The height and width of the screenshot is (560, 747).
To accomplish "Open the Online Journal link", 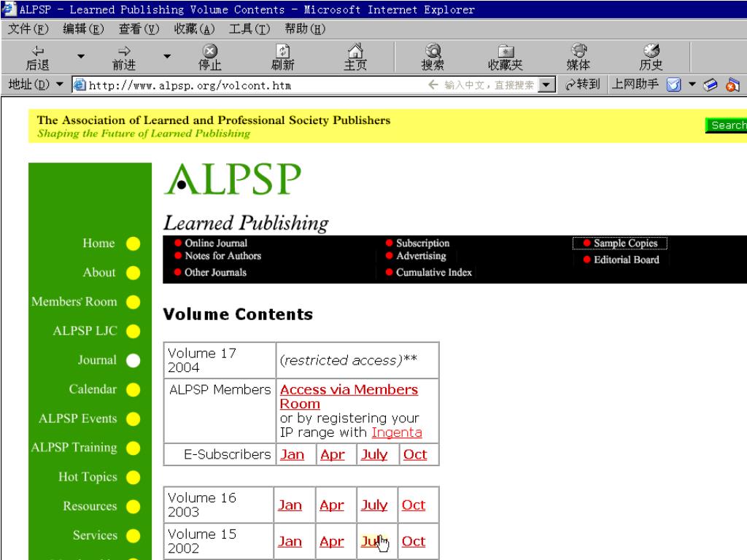I will 216,243.
